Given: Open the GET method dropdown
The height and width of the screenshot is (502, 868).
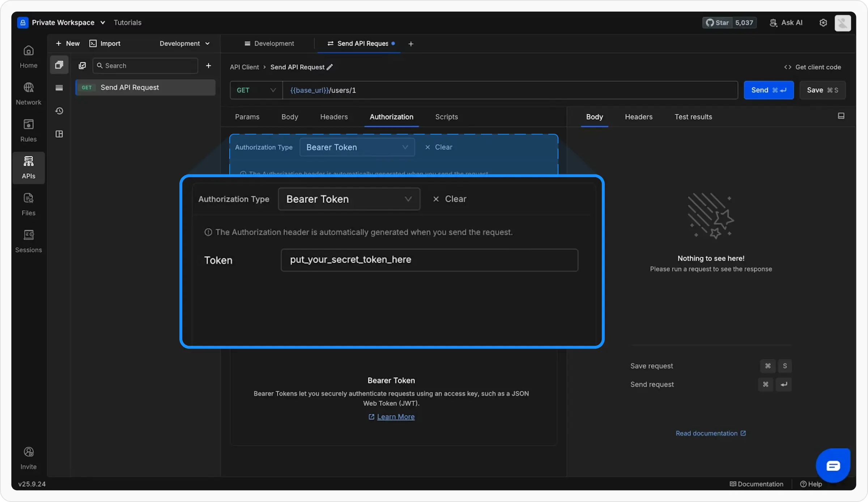Looking at the screenshot, I should click(256, 90).
